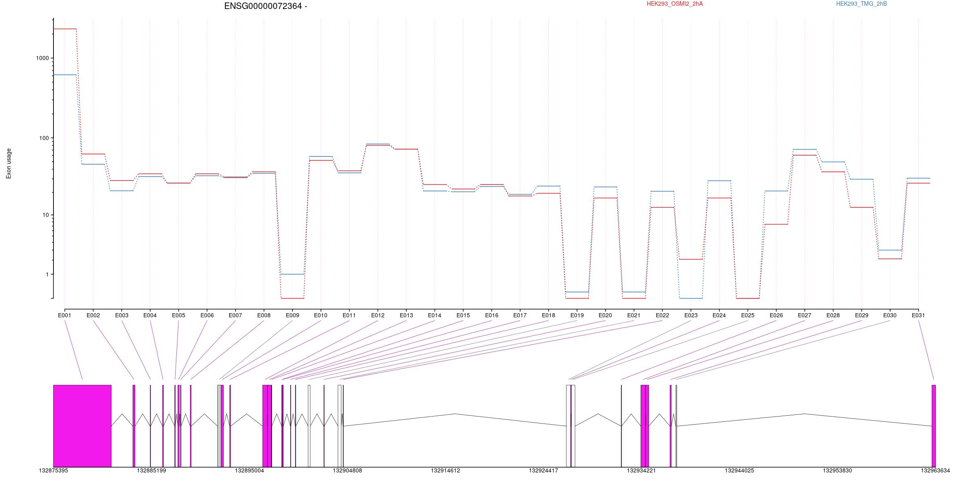Screen dimensions: 980x490
Task: Click genomic coordinate 132875395
Action: click(x=53, y=471)
